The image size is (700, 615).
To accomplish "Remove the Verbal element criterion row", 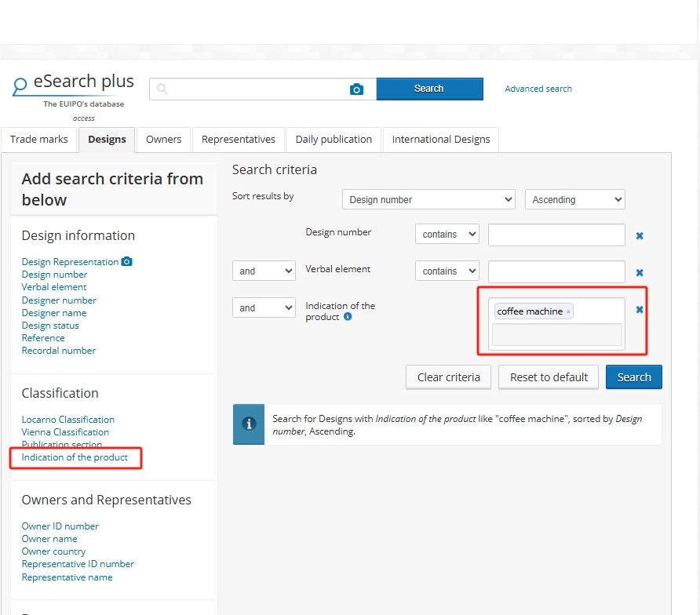I will tap(640, 272).
